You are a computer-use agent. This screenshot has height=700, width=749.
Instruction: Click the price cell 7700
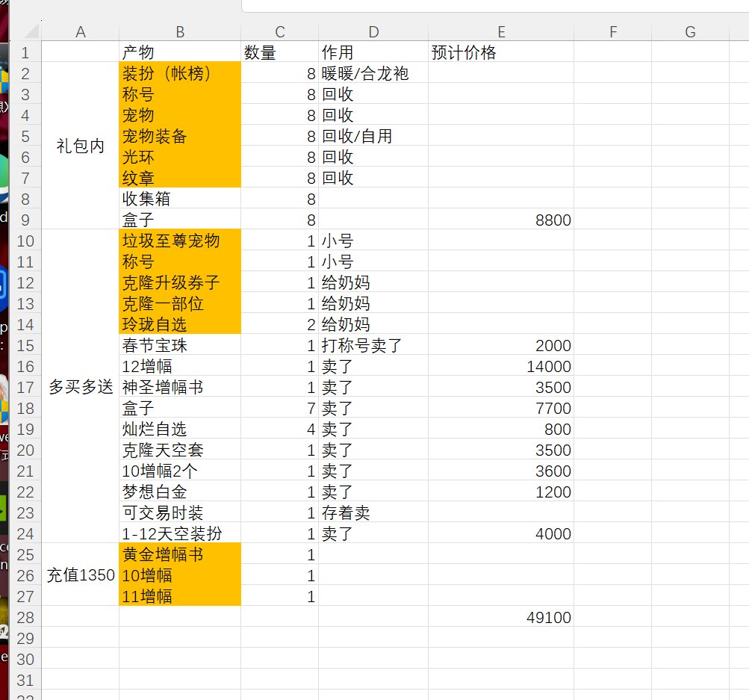pyautogui.click(x=501, y=408)
